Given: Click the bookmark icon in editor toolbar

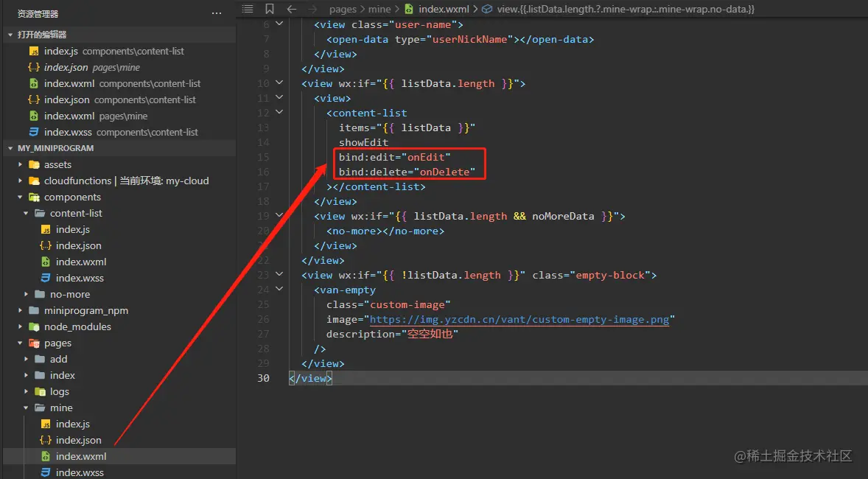Looking at the screenshot, I should coord(270,9).
